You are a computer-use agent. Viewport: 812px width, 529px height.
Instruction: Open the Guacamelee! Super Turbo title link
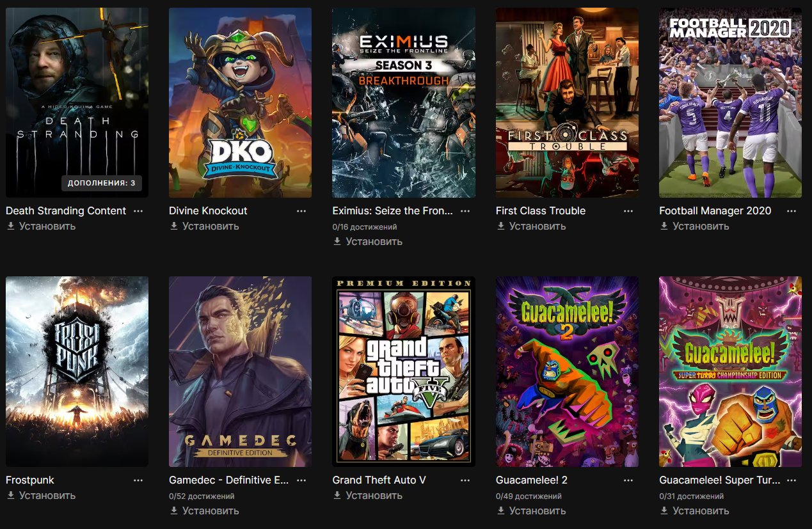click(x=719, y=480)
